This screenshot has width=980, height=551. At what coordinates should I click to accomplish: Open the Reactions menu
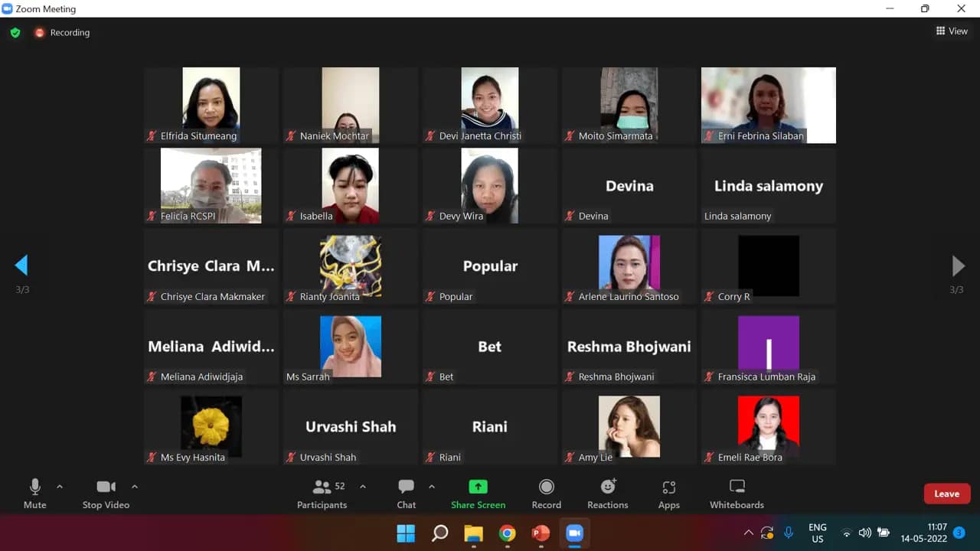(608, 494)
